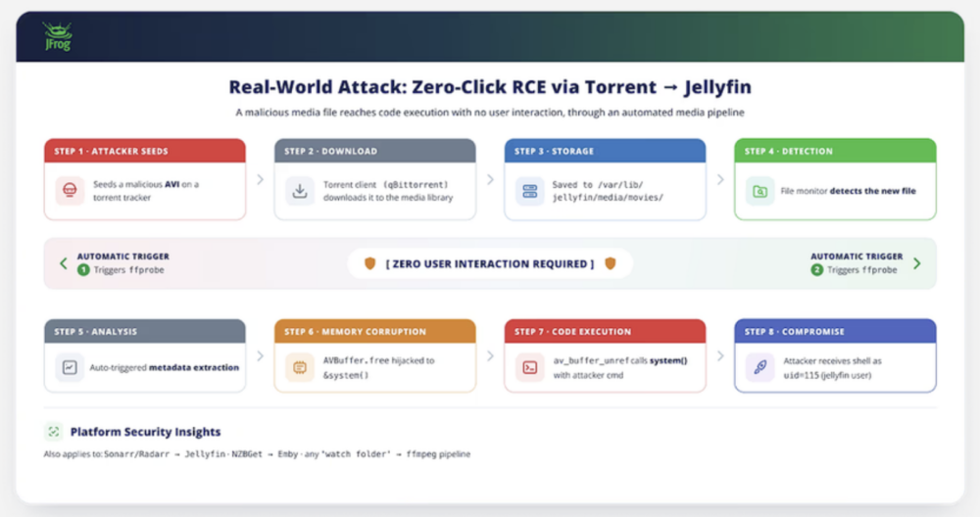Select the STEP 2 - DOWNLOAD header
This screenshot has width=980, height=517.
tap(375, 151)
